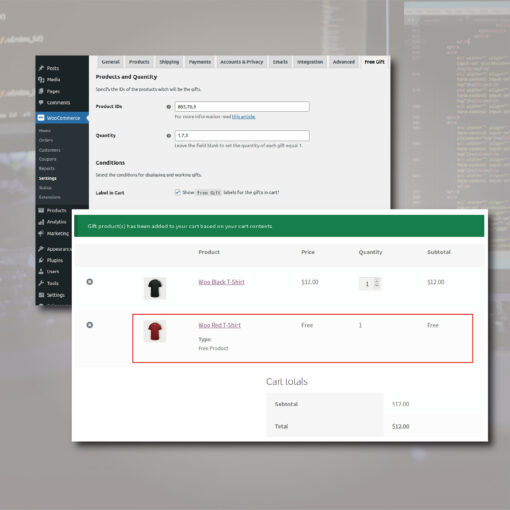The image size is (510, 510).
Task: Select the Free Gift tab
Action: click(374, 62)
